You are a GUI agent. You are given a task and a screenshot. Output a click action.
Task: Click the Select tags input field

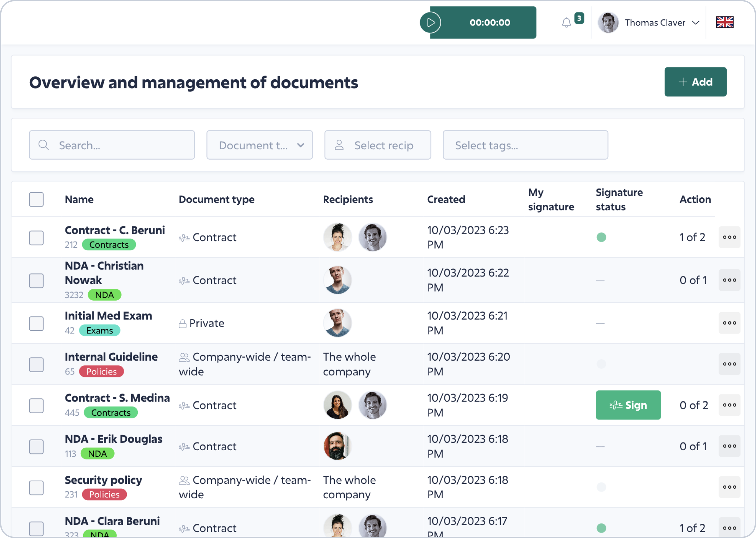click(x=525, y=145)
